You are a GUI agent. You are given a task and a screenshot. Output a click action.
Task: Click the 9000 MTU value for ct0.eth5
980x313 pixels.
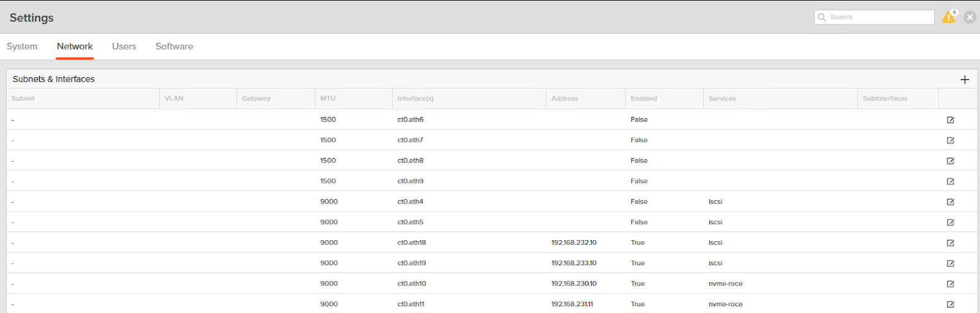(x=329, y=222)
